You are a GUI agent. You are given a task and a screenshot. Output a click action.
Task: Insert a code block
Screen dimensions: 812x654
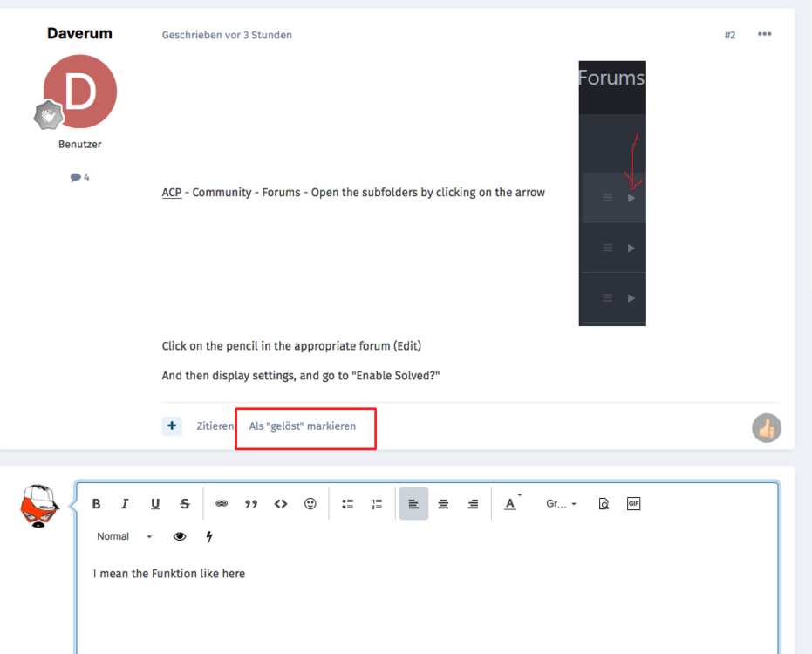281,504
